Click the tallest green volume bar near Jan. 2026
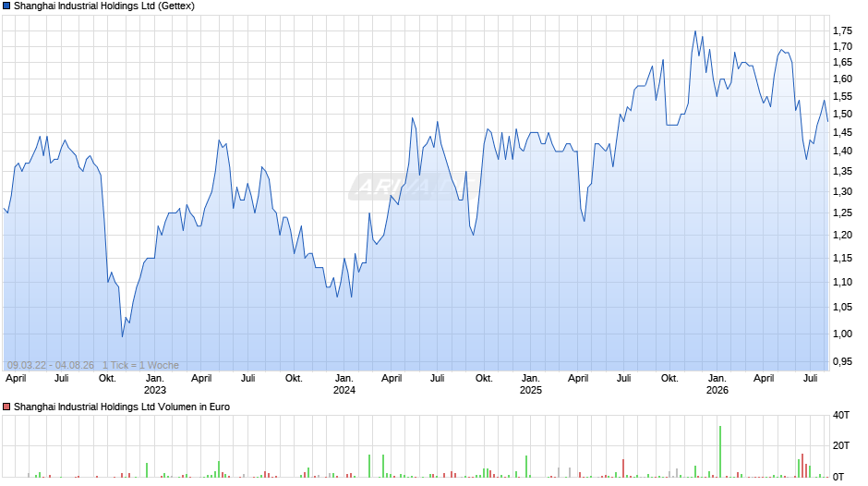 pyautogui.click(x=720, y=452)
